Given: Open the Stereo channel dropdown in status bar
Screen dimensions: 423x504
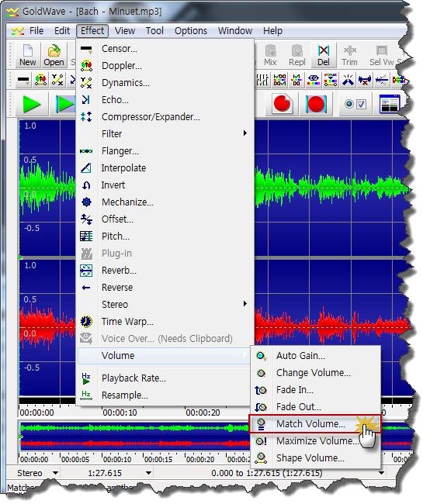Looking at the screenshot, I should click(55, 473).
